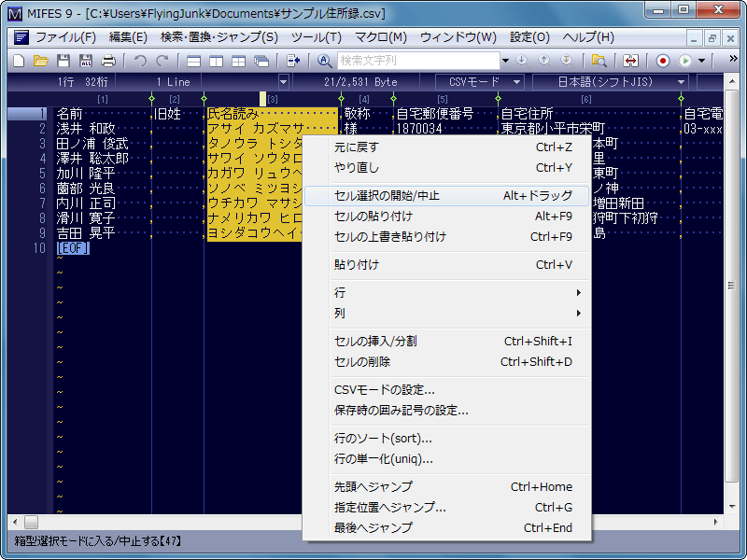Click the red macro record icon
The width and height of the screenshot is (747, 560).
[663, 61]
